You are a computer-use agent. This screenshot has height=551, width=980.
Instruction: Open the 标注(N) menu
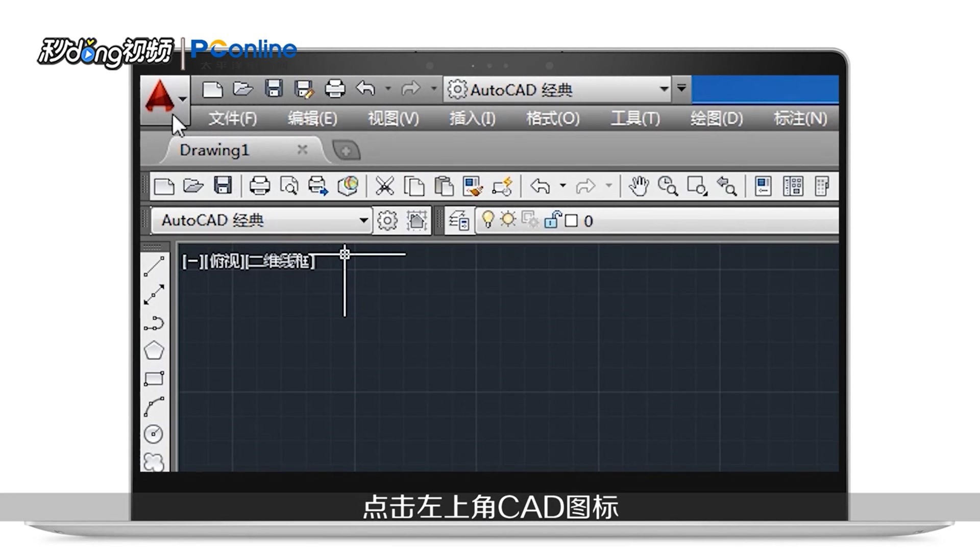800,118
